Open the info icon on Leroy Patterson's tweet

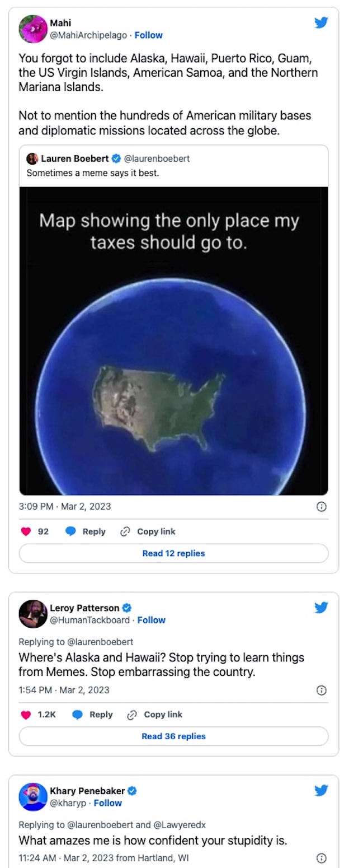pyautogui.click(x=322, y=690)
